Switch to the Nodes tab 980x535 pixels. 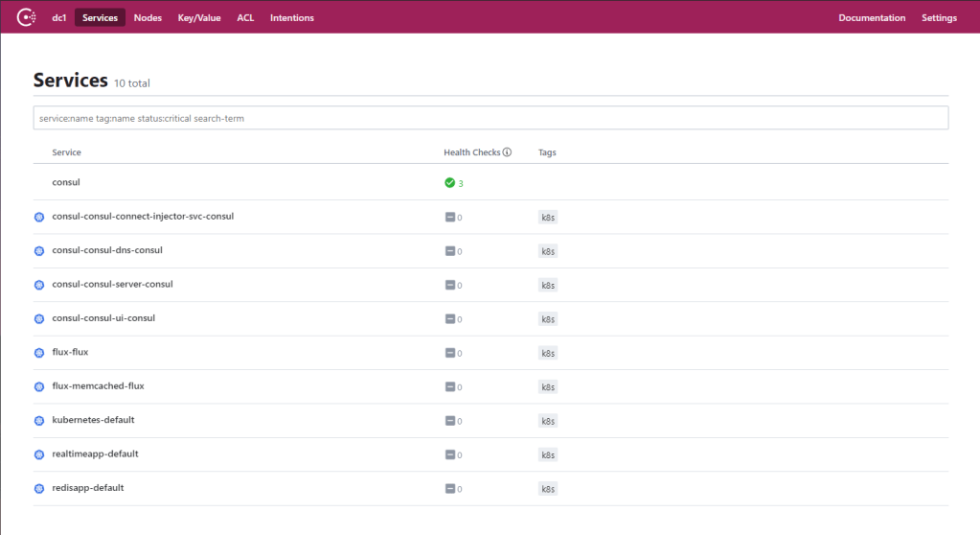point(148,18)
